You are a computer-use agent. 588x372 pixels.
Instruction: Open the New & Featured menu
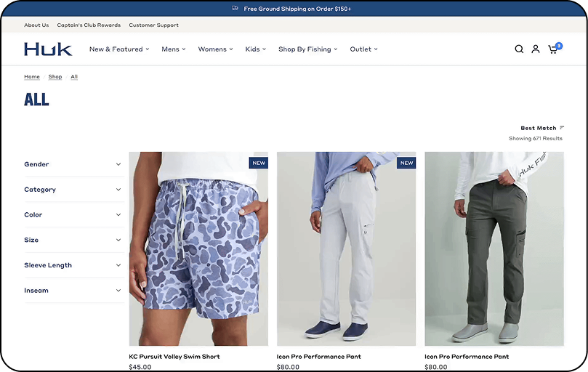pyautogui.click(x=118, y=49)
